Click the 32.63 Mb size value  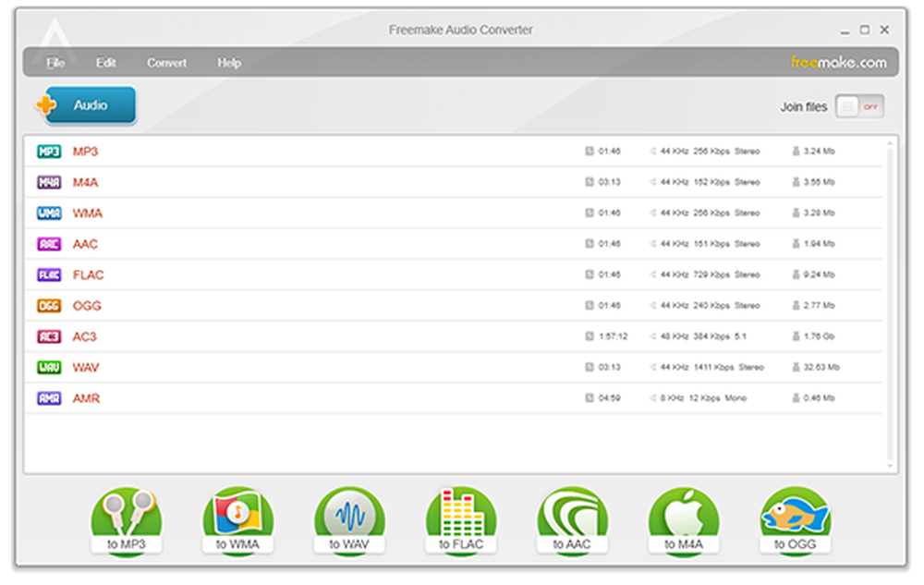pyautogui.click(x=821, y=367)
